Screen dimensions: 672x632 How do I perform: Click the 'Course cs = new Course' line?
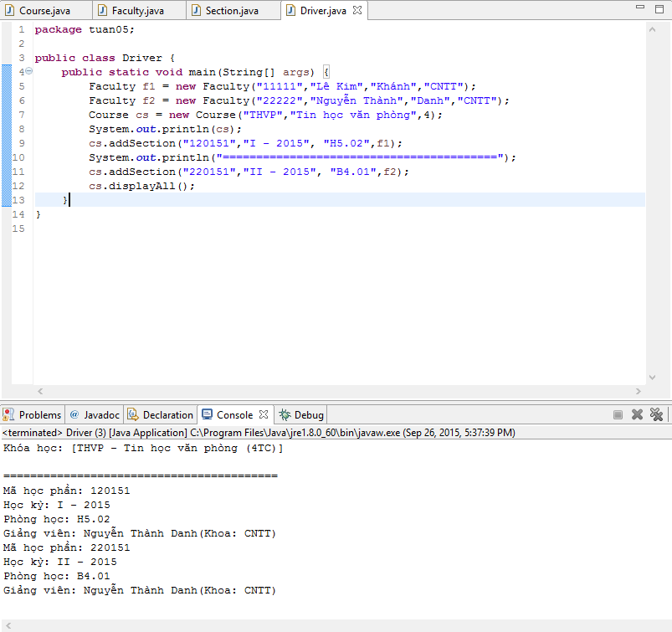click(265, 115)
